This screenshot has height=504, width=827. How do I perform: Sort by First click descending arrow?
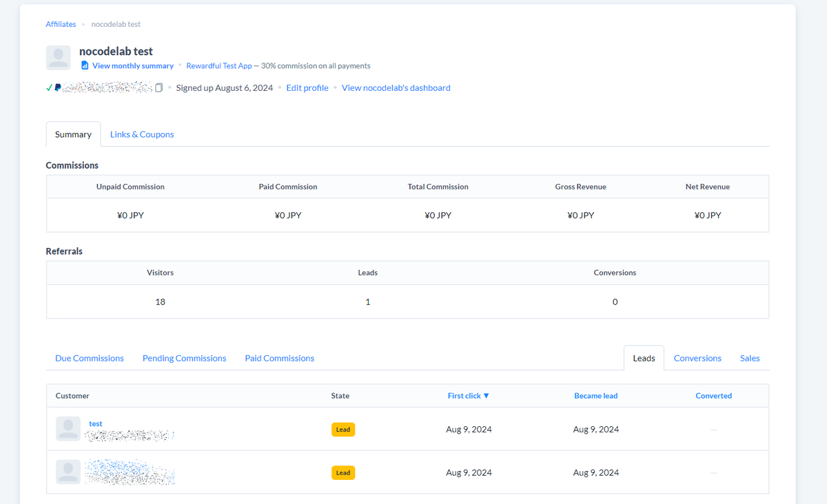click(x=486, y=396)
